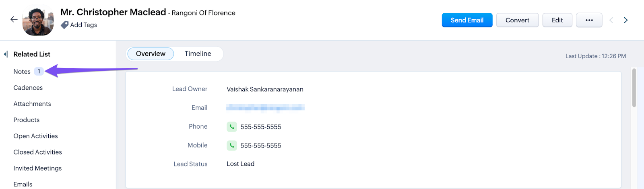The width and height of the screenshot is (644, 189).
Task: Open Notes in the Related List
Action: (22, 72)
